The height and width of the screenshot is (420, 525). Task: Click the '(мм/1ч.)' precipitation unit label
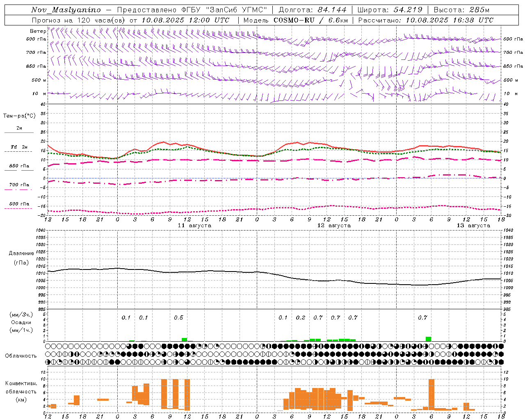point(21,330)
